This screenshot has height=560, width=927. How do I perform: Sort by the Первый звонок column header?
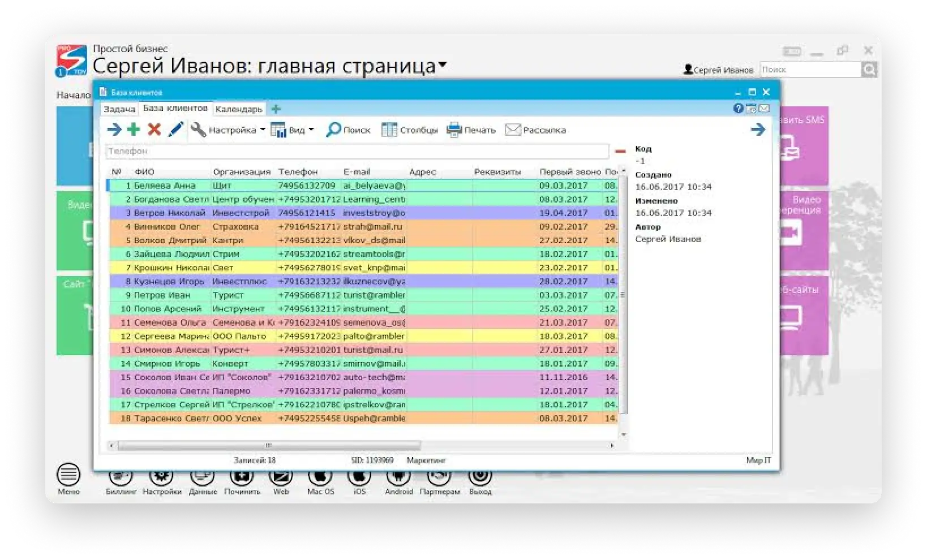pos(570,172)
